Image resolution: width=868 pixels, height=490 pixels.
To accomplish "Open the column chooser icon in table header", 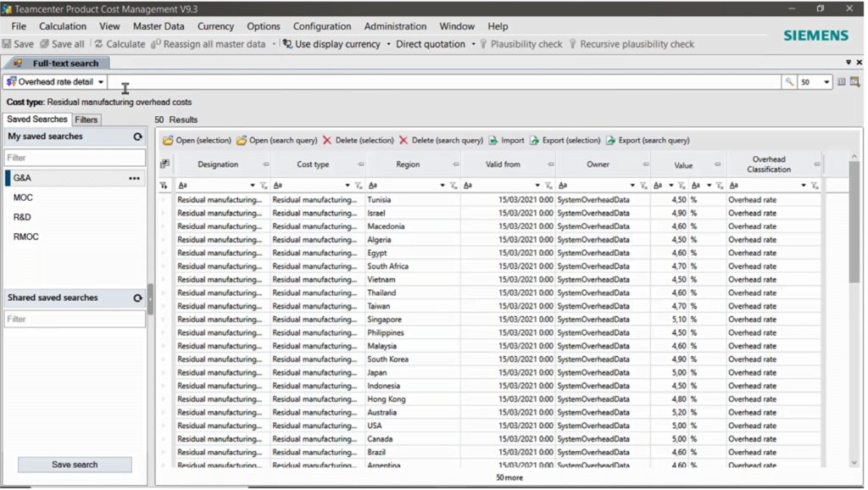I will pos(164,164).
